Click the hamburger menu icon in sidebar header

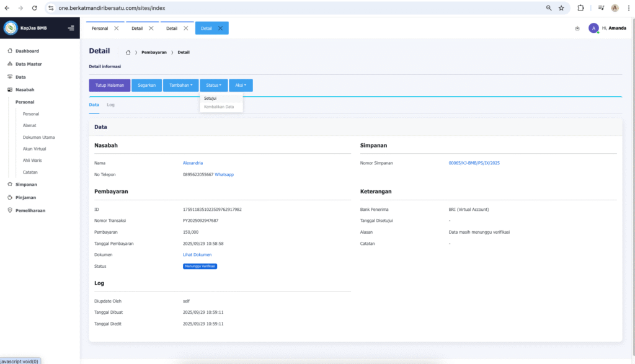pos(71,28)
